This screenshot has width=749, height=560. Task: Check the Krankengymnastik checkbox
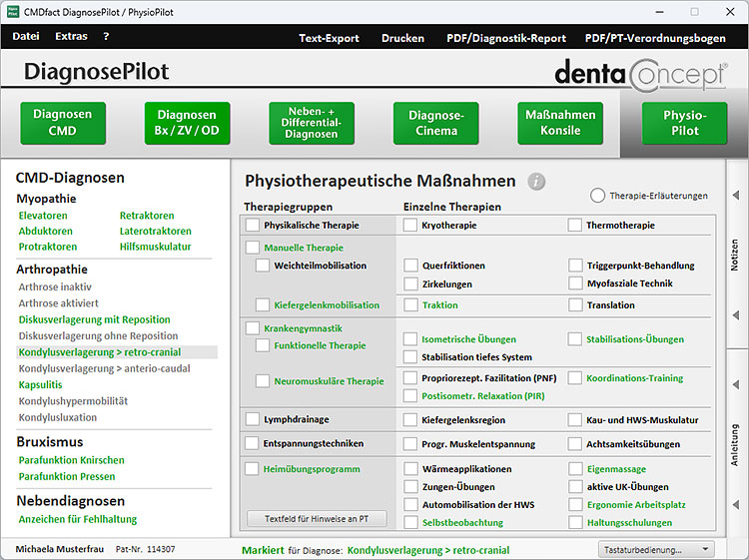point(253,328)
